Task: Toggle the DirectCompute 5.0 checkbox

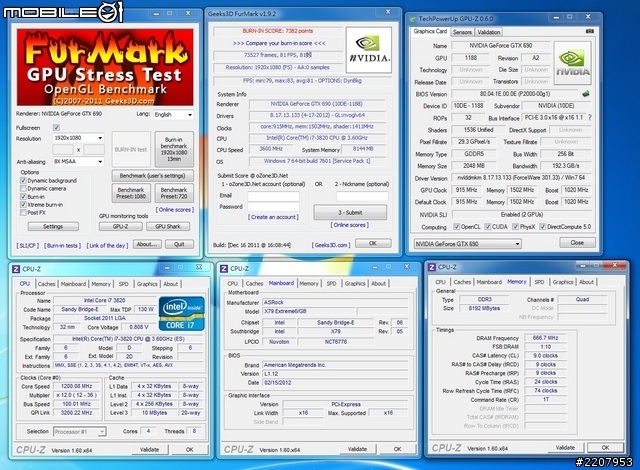Action: (542, 227)
